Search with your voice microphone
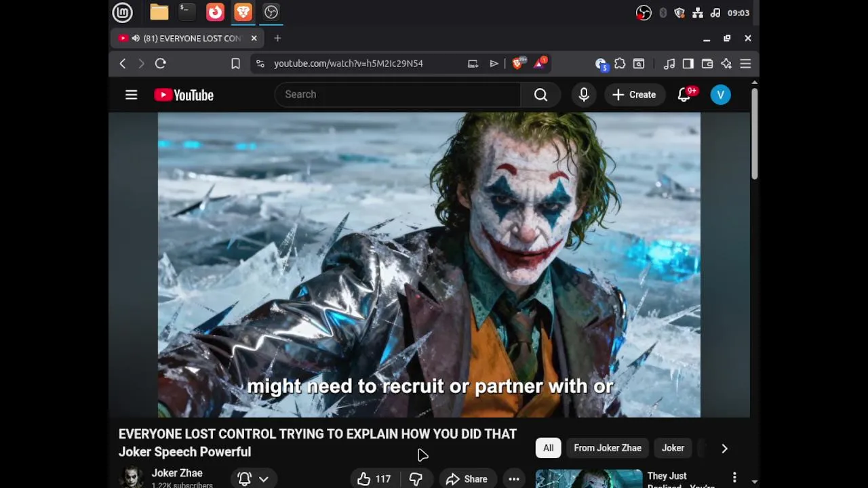The image size is (868, 488). pos(584,95)
